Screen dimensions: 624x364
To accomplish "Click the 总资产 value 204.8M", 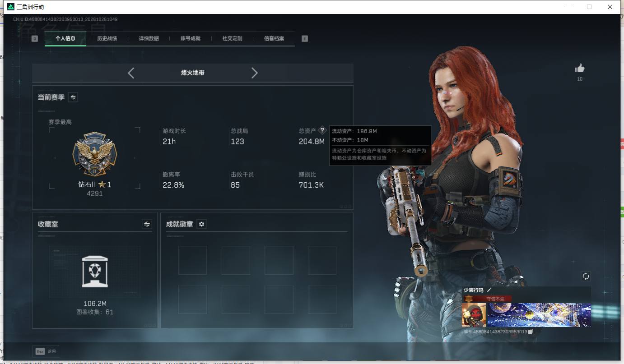I will coord(312,142).
